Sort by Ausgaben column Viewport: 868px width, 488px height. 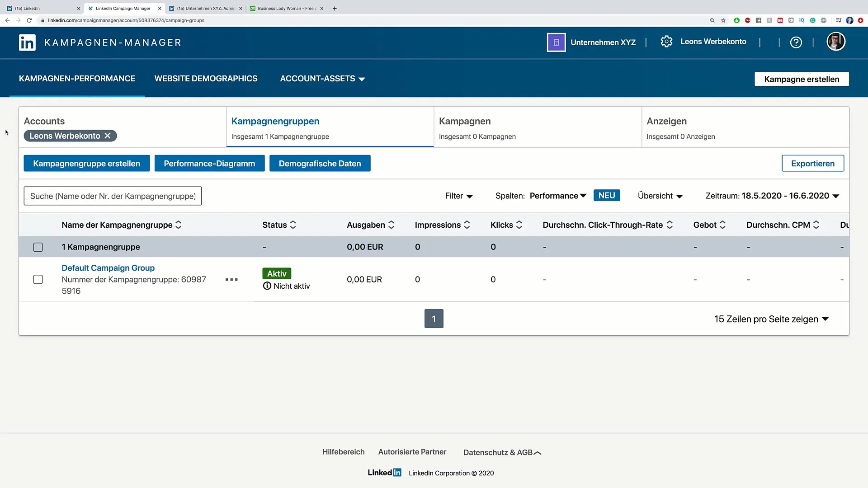(x=392, y=225)
